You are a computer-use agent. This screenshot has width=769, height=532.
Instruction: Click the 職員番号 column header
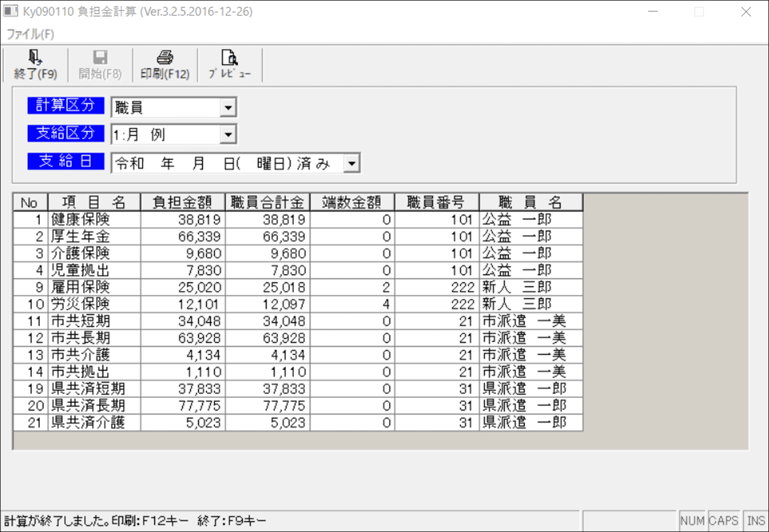pos(436,203)
